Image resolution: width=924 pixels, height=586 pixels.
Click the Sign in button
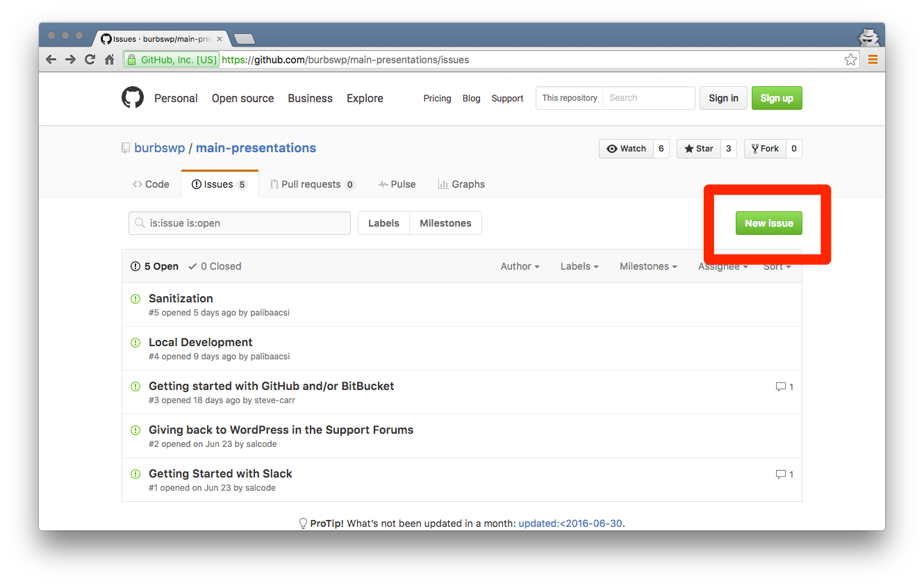pos(723,98)
